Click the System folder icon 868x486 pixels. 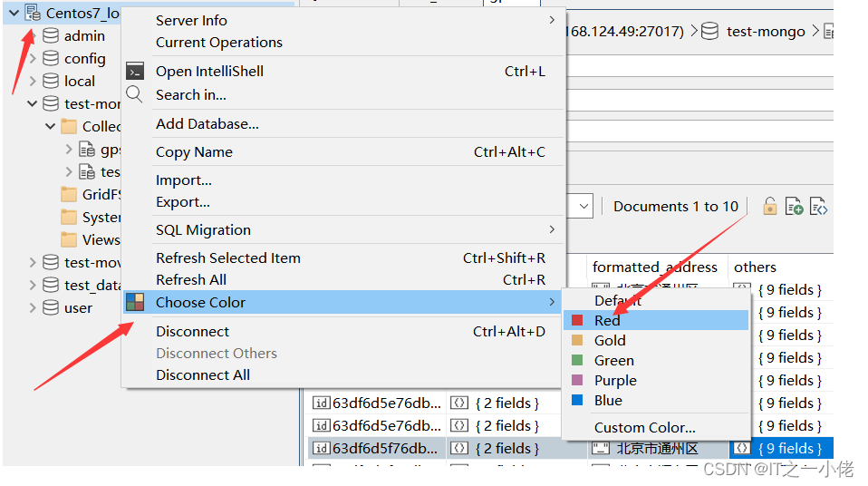pos(69,218)
